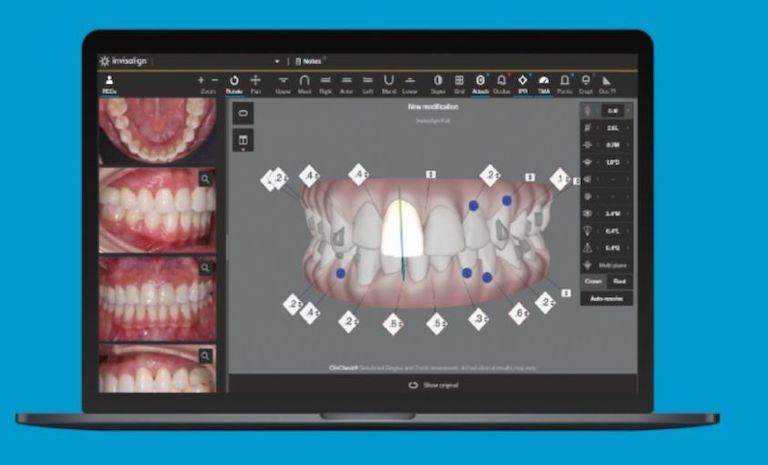The width and height of the screenshot is (768, 465).
Task: Switch to the Lower arch view
Action: pos(410,84)
